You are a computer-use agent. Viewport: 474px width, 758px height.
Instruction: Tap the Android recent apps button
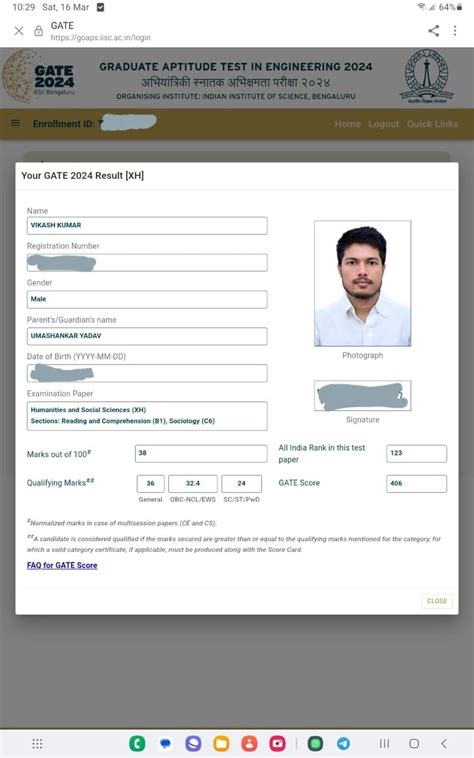point(384,743)
